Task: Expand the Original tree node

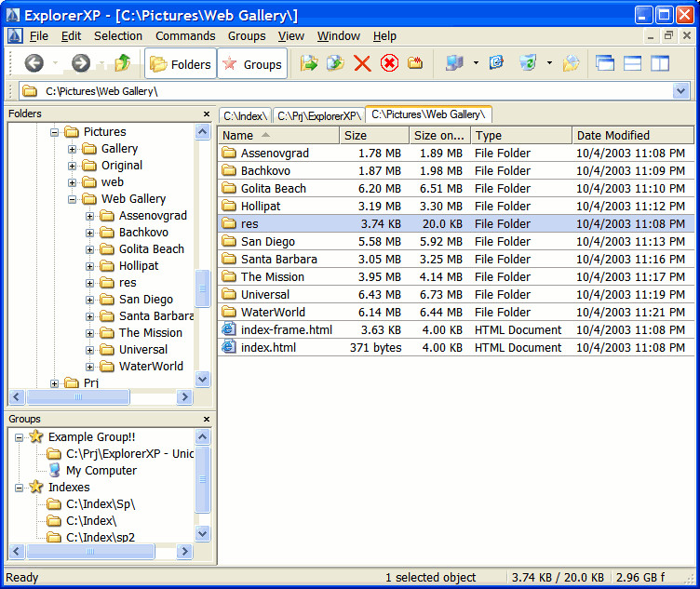Action: pos(72,166)
